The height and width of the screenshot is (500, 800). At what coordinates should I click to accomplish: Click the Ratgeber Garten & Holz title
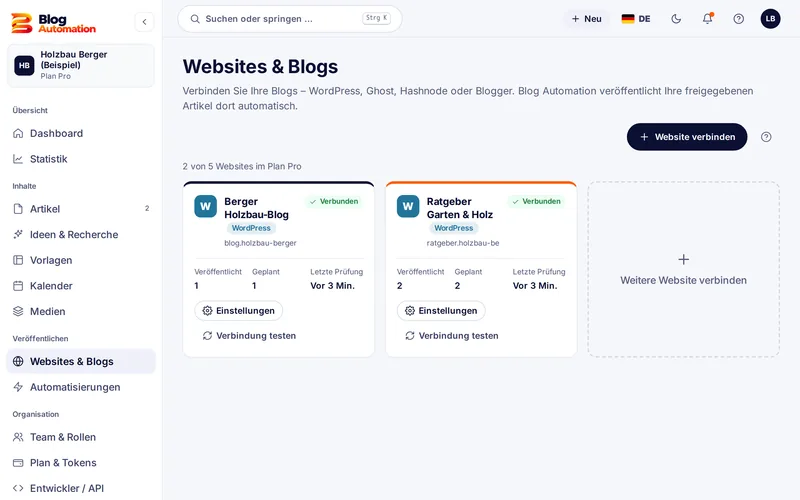click(x=460, y=208)
